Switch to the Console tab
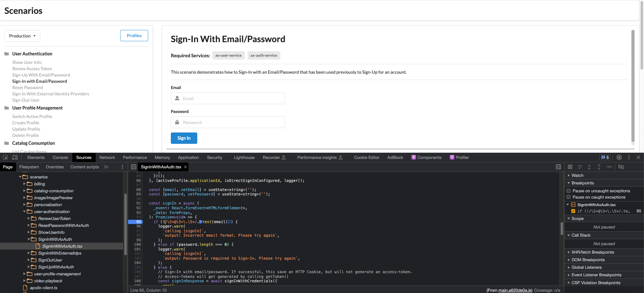644x293 pixels. [x=60, y=157]
